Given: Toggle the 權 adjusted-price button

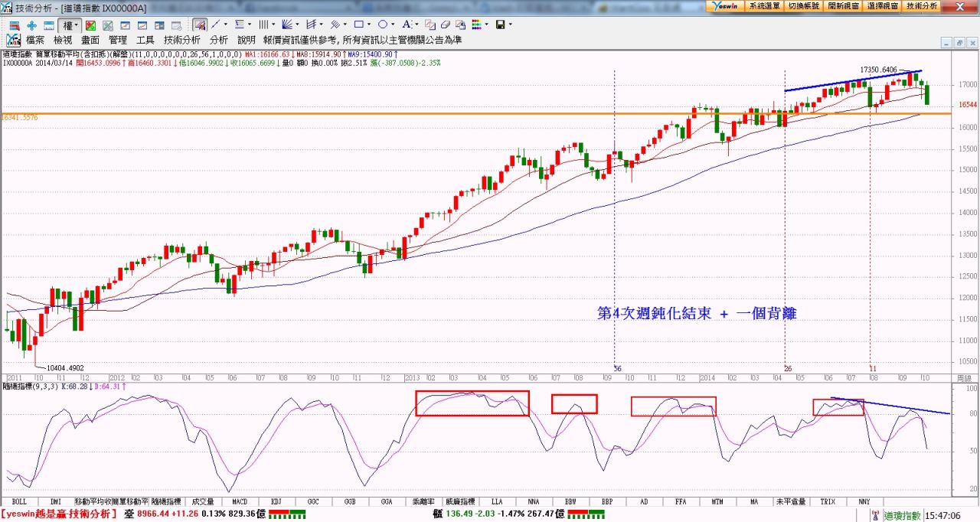Looking at the screenshot, I should pyautogui.click(x=67, y=25).
